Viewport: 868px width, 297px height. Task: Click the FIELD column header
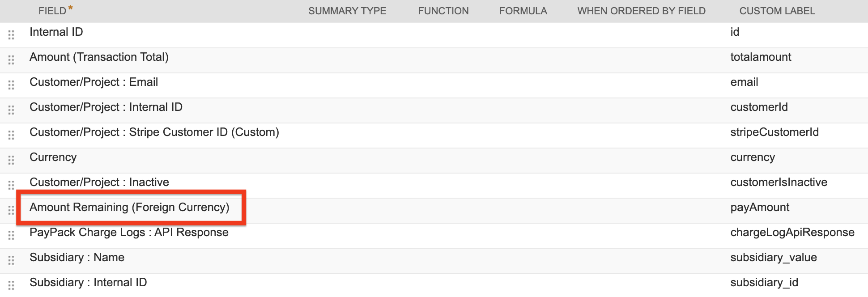click(52, 11)
